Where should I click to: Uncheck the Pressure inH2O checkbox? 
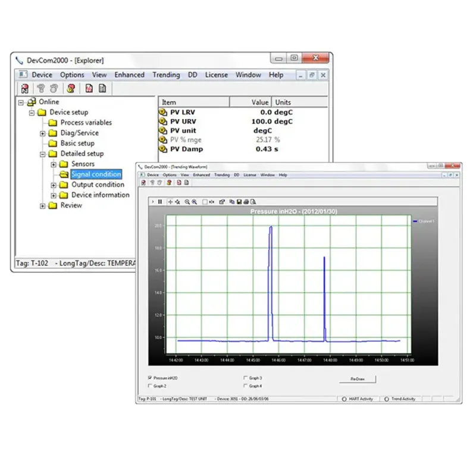(150, 378)
